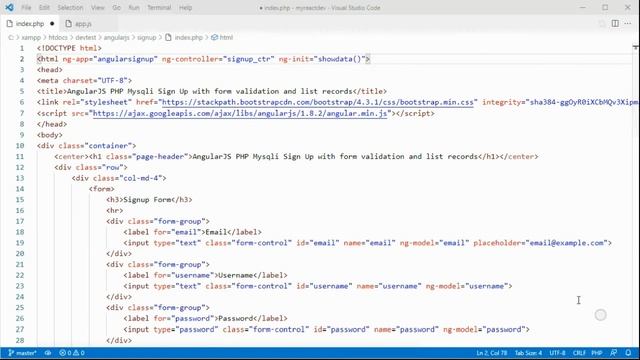Viewport: 640px width, 360px height.
Task: Follow the bootstrap.min.css stylesheet URL
Action: pyautogui.click(x=318, y=102)
